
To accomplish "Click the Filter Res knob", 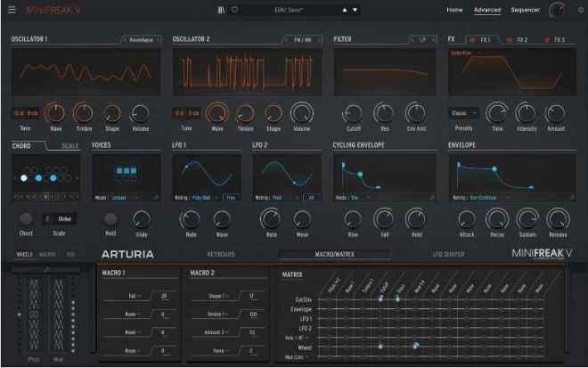I will (384, 113).
